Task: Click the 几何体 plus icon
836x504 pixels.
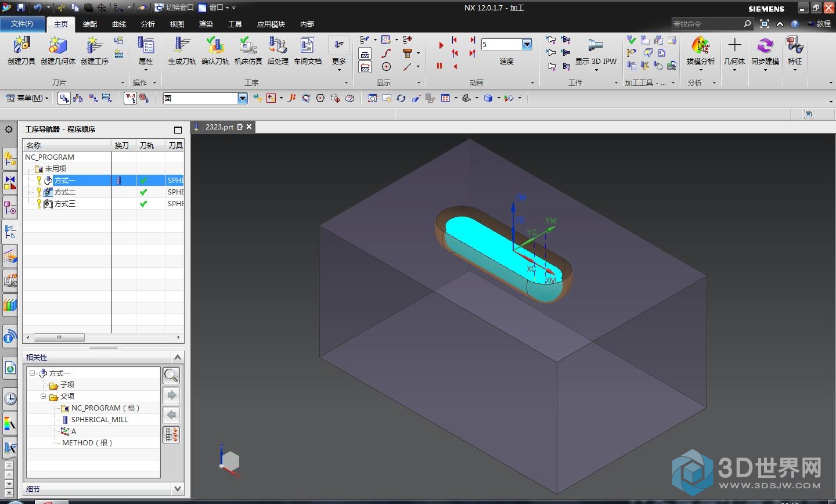Action: 734,45
